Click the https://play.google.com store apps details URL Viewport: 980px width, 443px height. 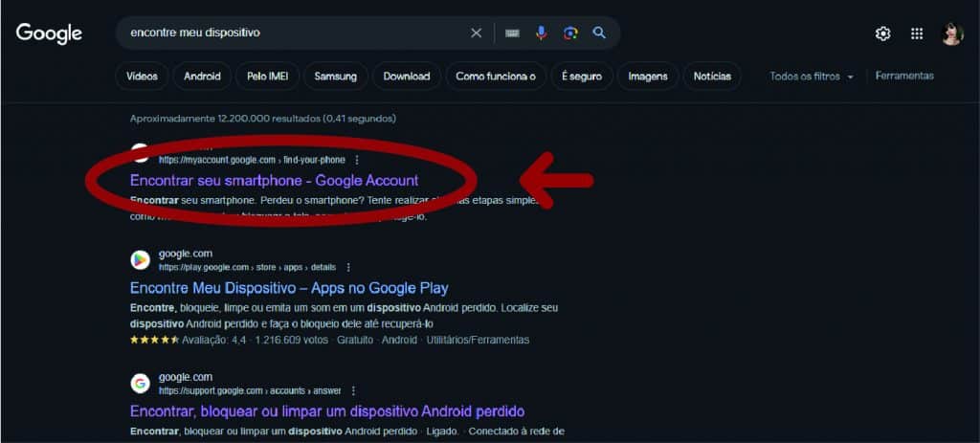point(247,267)
